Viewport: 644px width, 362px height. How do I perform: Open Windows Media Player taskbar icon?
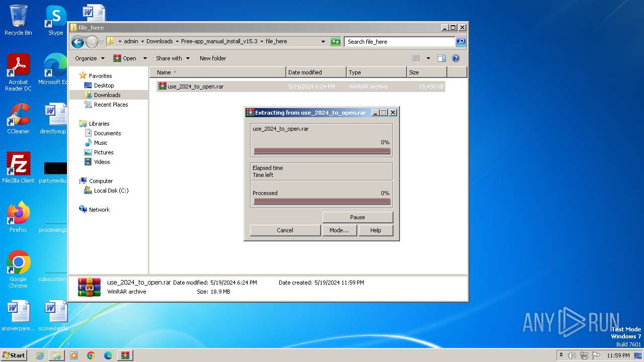74,355
